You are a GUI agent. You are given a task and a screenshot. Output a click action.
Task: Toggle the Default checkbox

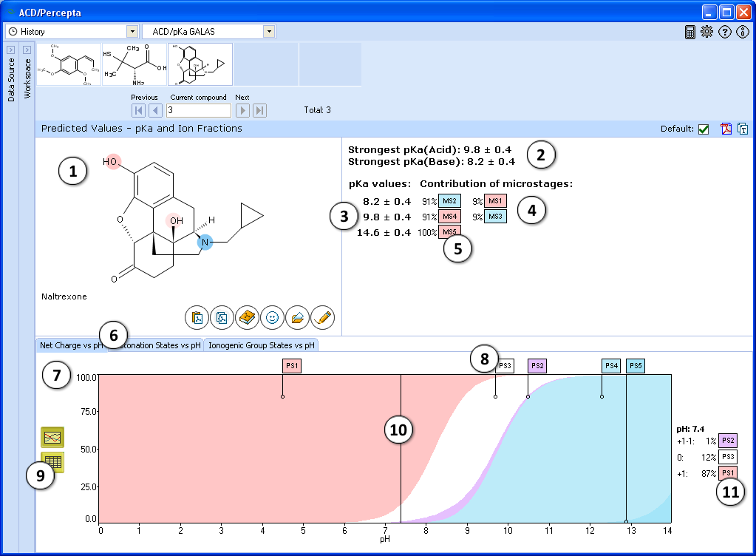point(704,129)
